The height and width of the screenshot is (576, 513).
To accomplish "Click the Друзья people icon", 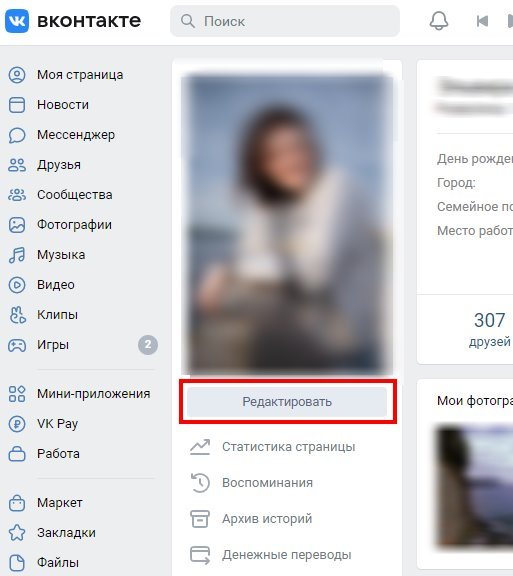I will click(17, 165).
